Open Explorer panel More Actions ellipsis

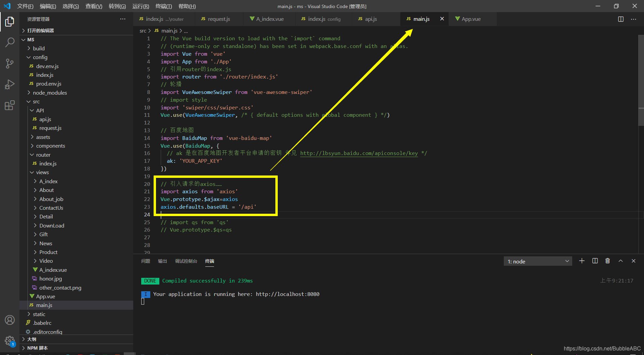(123, 19)
